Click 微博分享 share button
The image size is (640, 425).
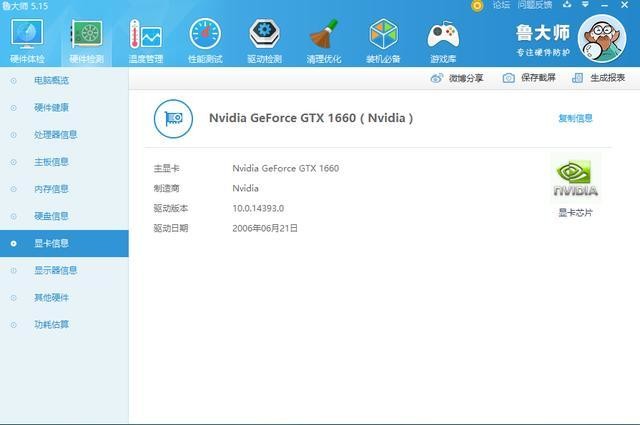coord(457,78)
